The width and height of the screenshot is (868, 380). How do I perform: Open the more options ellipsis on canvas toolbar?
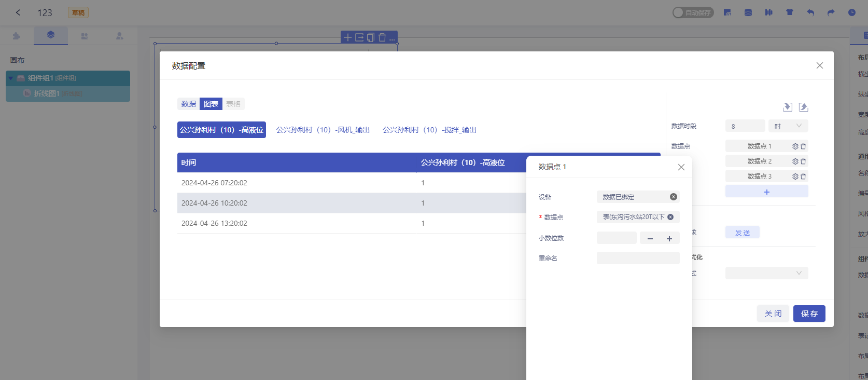coord(392,38)
